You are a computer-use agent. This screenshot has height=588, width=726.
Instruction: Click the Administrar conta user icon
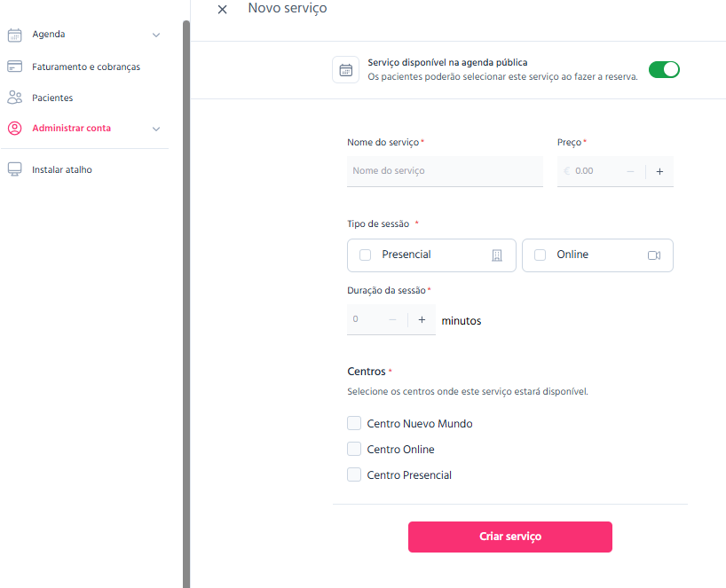pyautogui.click(x=15, y=128)
